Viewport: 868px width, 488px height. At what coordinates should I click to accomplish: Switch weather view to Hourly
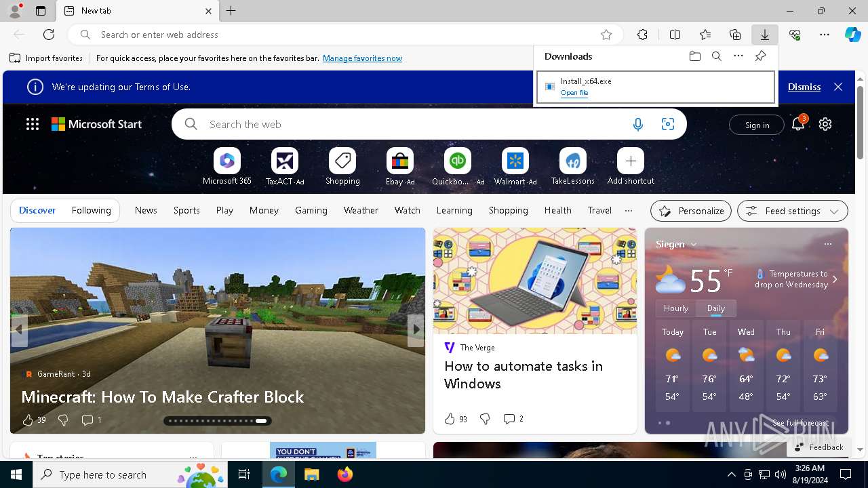point(676,308)
